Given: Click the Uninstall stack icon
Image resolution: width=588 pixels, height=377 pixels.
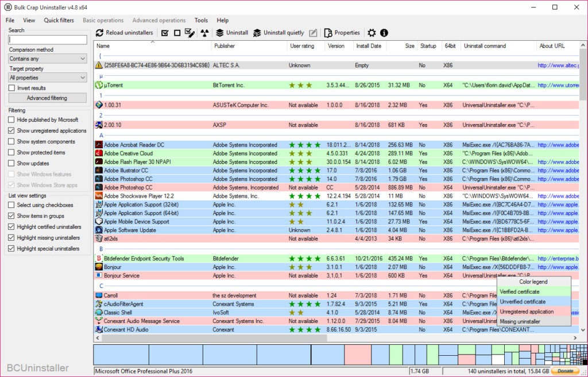Looking at the screenshot, I should (x=220, y=33).
